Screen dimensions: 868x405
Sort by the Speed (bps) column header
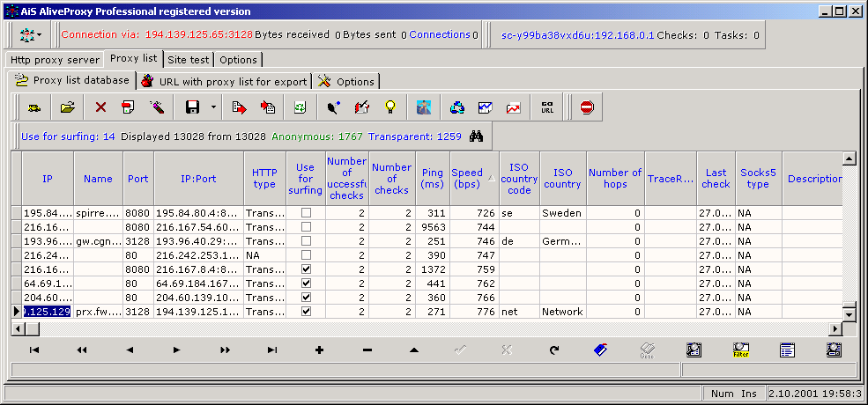[474, 178]
